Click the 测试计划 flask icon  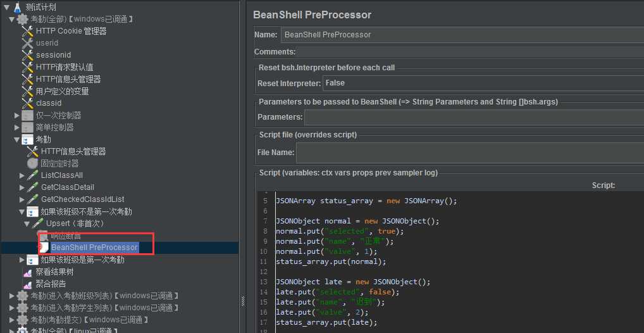17,7
